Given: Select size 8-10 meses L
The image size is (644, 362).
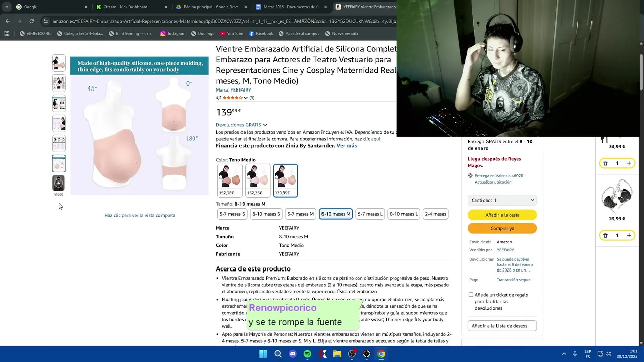Looking at the screenshot, I should (404, 214).
